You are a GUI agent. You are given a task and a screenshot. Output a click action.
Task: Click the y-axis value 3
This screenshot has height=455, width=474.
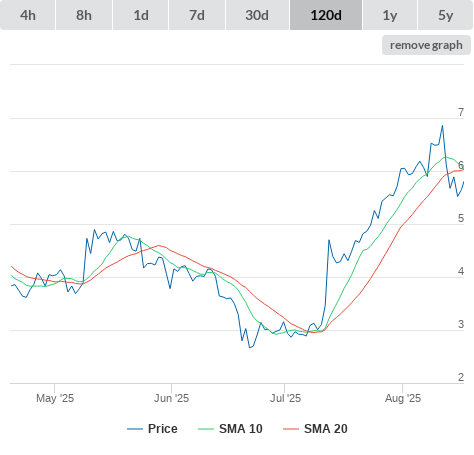pos(461,324)
